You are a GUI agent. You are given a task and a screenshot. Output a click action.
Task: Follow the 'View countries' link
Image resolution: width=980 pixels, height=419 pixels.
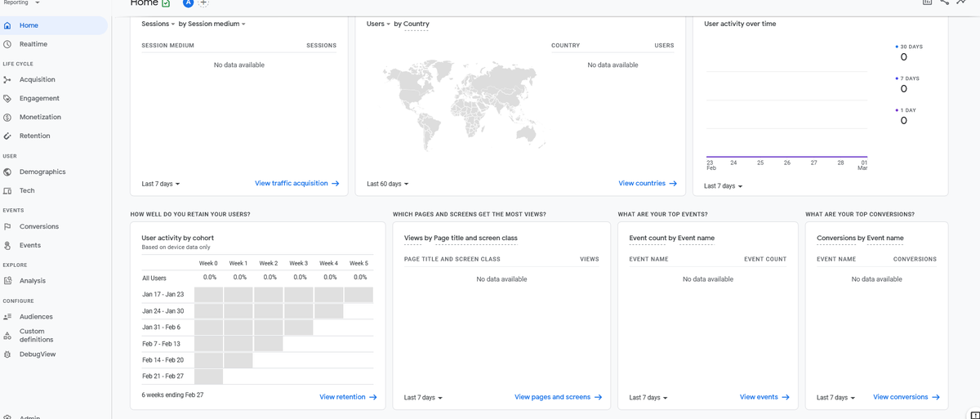coord(648,184)
